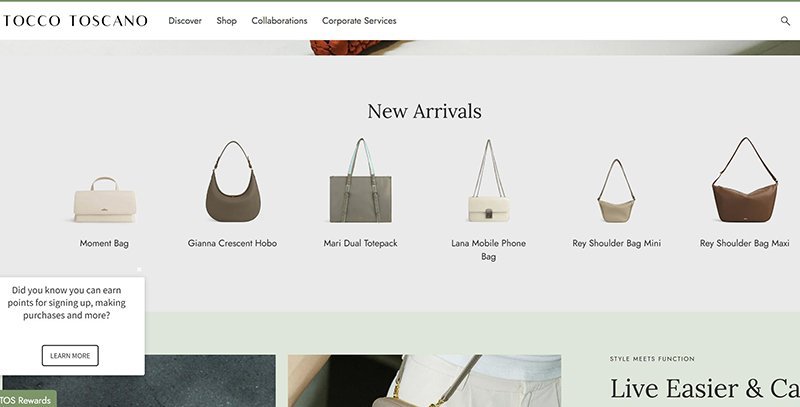The width and height of the screenshot is (800, 407).
Task: View the Lana Mobile Phone Bag image
Action: coord(488,181)
